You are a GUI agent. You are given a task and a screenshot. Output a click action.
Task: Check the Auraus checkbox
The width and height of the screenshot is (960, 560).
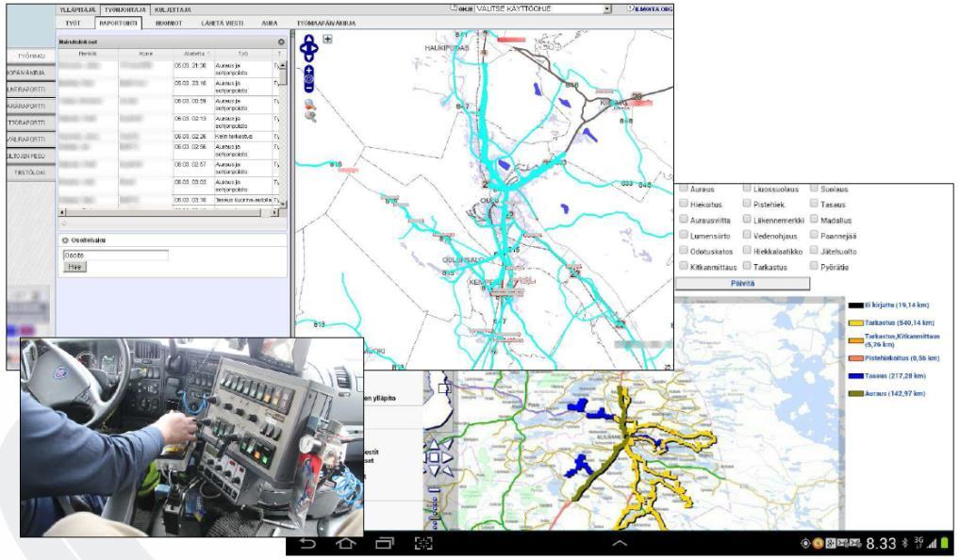coord(684,189)
